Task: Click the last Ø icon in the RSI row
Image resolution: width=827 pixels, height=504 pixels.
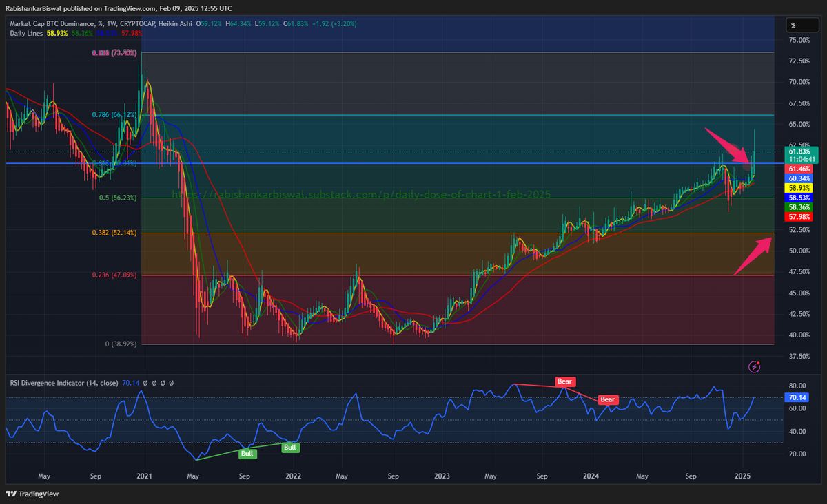Action: [171, 383]
